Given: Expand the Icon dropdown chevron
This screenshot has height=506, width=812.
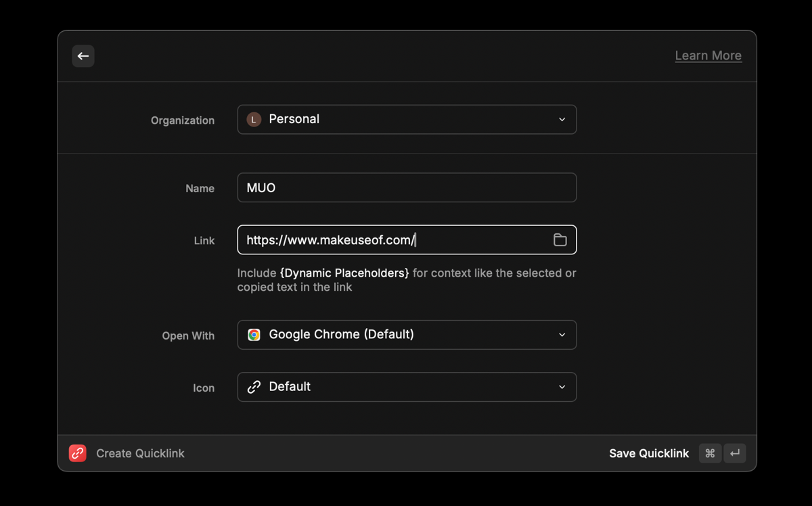Looking at the screenshot, I should (562, 387).
